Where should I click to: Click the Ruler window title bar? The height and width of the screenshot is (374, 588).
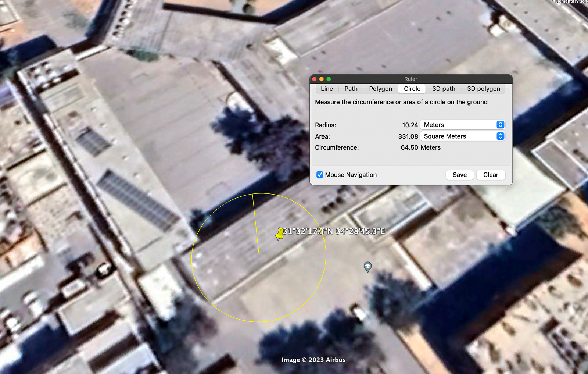click(x=410, y=79)
